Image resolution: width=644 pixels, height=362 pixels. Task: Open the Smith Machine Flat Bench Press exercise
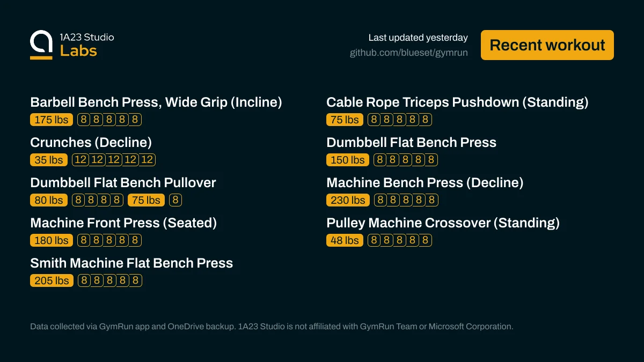tap(131, 263)
